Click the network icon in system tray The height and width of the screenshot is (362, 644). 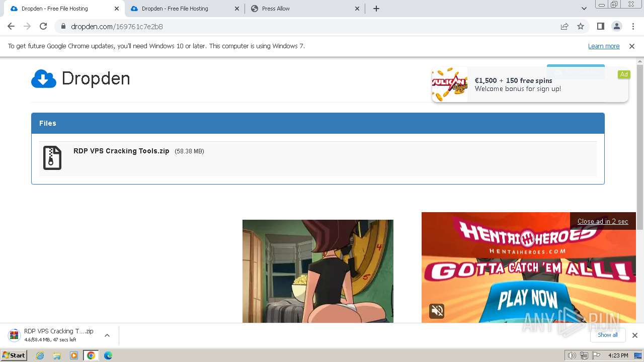[584, 355]
